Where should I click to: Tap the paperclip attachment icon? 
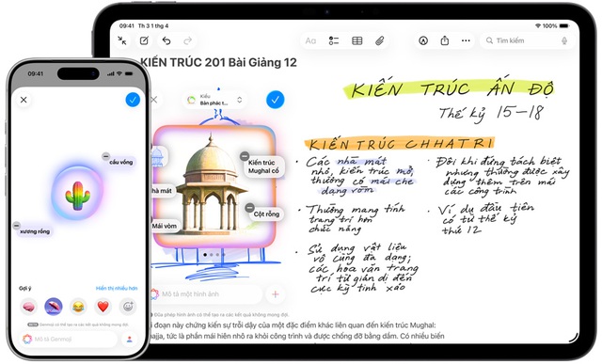(x=380, y=40)
